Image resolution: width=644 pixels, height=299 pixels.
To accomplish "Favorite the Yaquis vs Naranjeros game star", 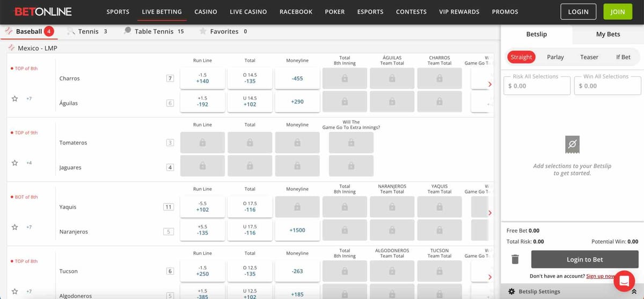I will [x=14, y=227].
